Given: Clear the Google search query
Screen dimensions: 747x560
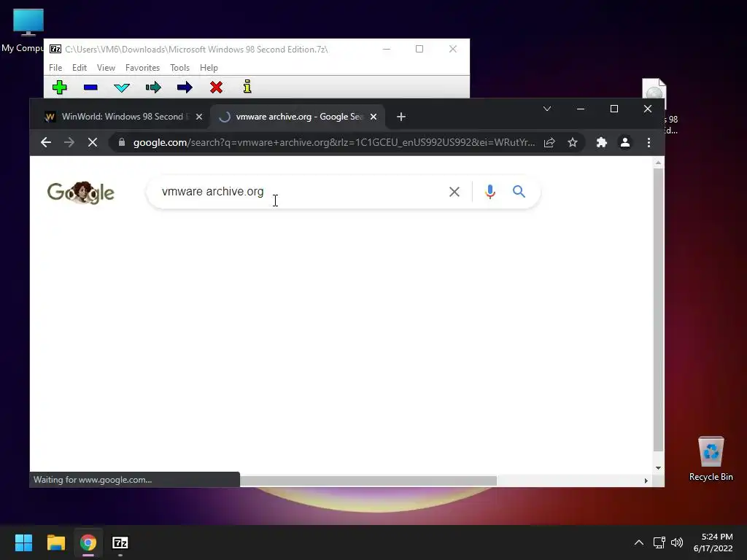Looking at the screenshot, I should 454,192.
